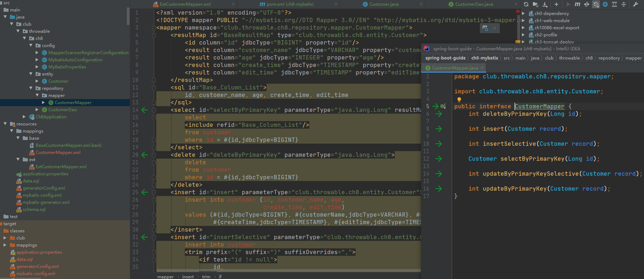
Task: Click the repository breadcrumb in the front window
Action: [609, 58]
